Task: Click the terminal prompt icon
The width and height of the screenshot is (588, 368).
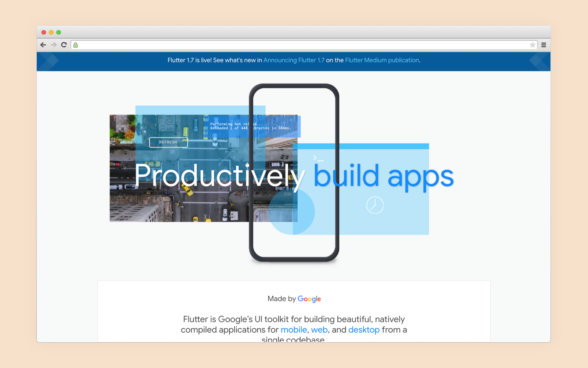Action: [x=318, y=158]
